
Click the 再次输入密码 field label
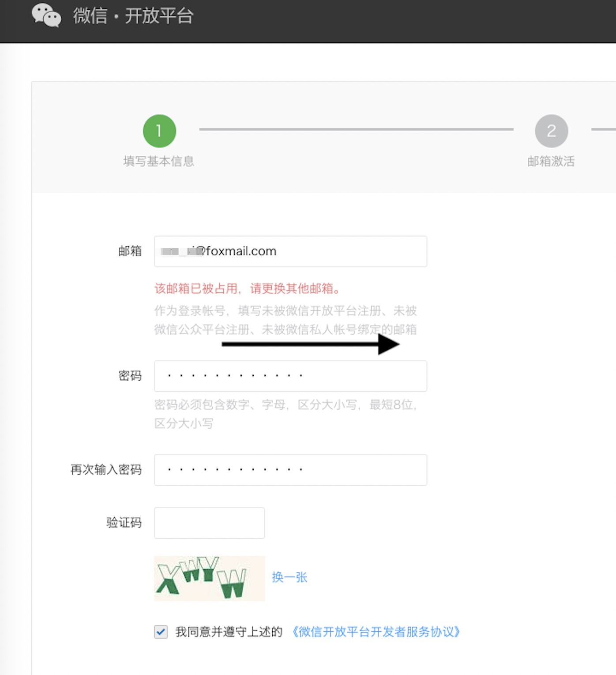(x=106, y=469)
